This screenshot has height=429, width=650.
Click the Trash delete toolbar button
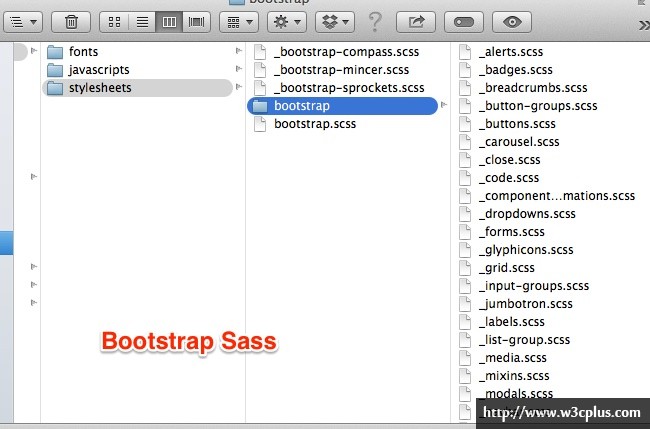tap(71, 22)
